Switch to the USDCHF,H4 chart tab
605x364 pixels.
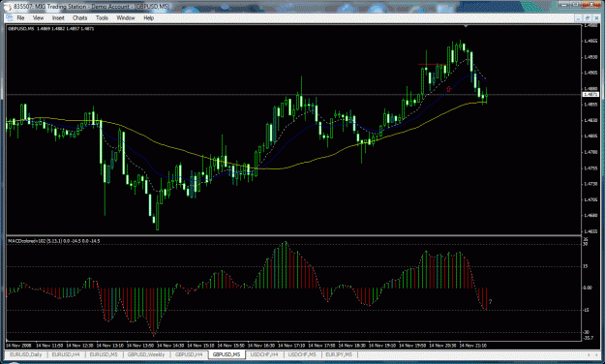click(264, 354)
